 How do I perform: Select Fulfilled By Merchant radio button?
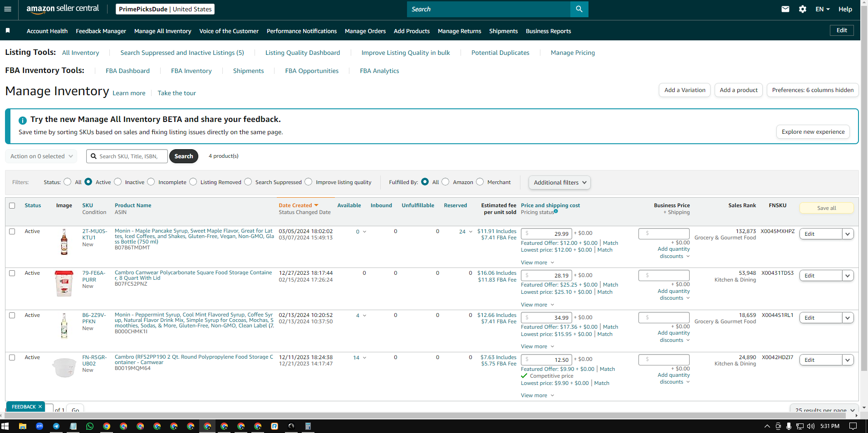(480, 182)
